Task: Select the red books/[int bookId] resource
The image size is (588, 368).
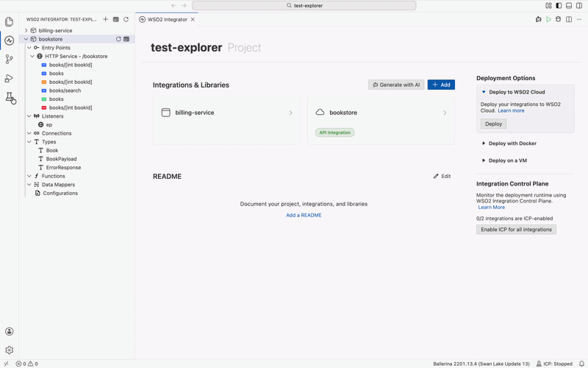Action: (x=71, y=107)
